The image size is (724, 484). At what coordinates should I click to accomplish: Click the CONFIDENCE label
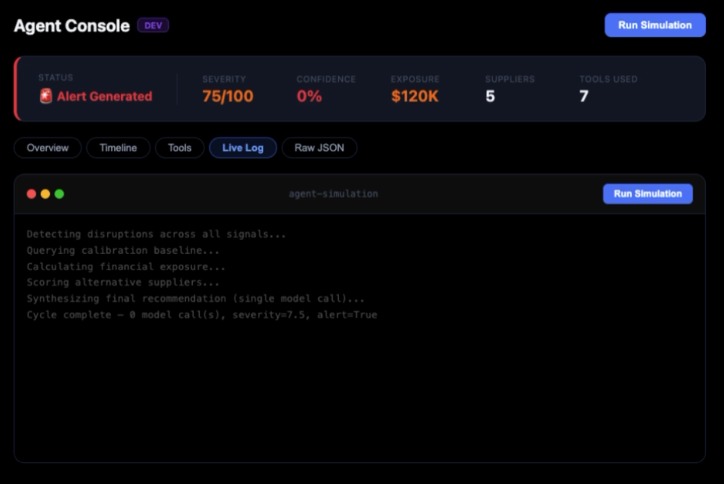(x=326, y=79)
